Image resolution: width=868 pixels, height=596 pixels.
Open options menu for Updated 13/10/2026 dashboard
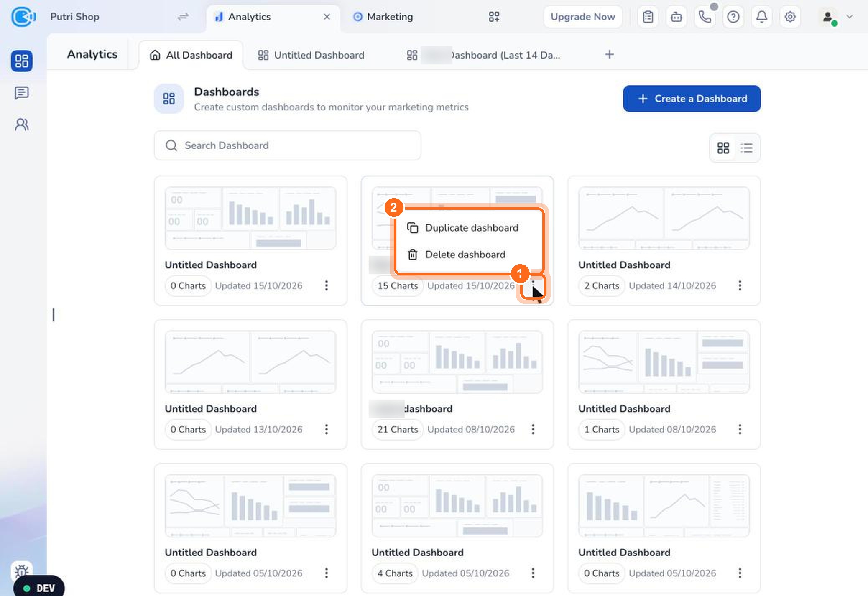coord(327,429)
